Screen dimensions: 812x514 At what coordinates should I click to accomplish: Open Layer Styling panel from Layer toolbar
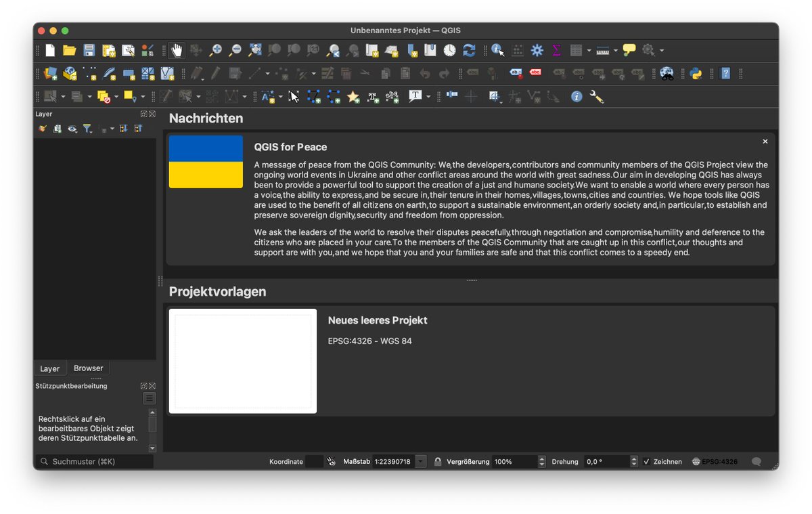tap(43, 128)
